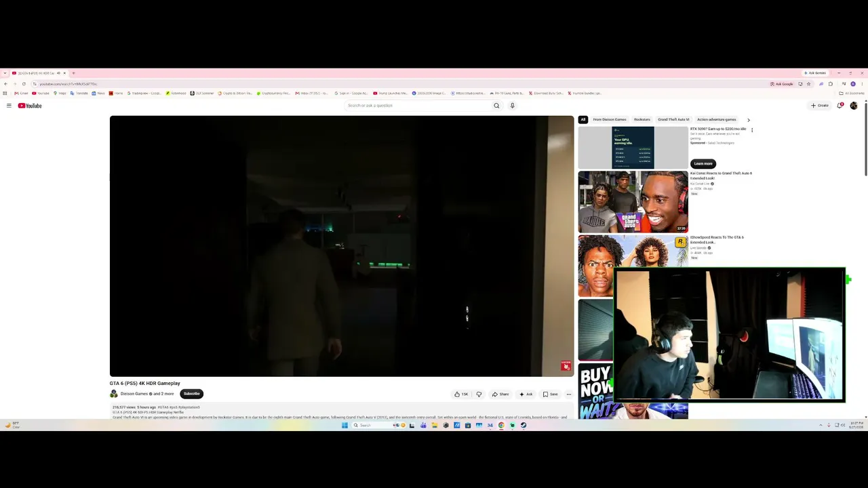
Task: Reload the page in Chrome
Action: pos(24,84)
